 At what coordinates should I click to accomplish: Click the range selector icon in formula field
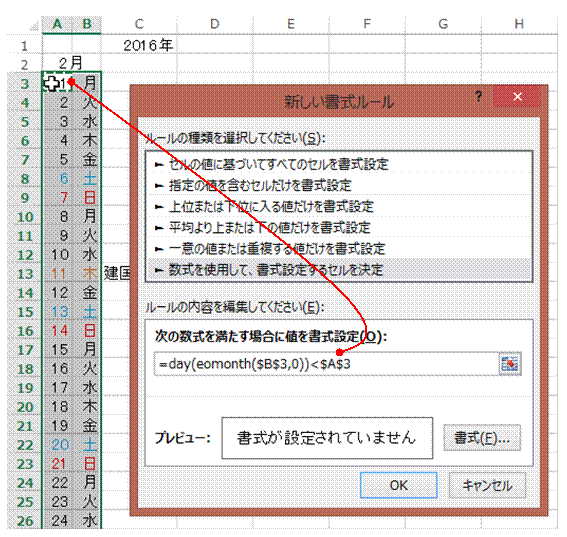tap(510, 364)
